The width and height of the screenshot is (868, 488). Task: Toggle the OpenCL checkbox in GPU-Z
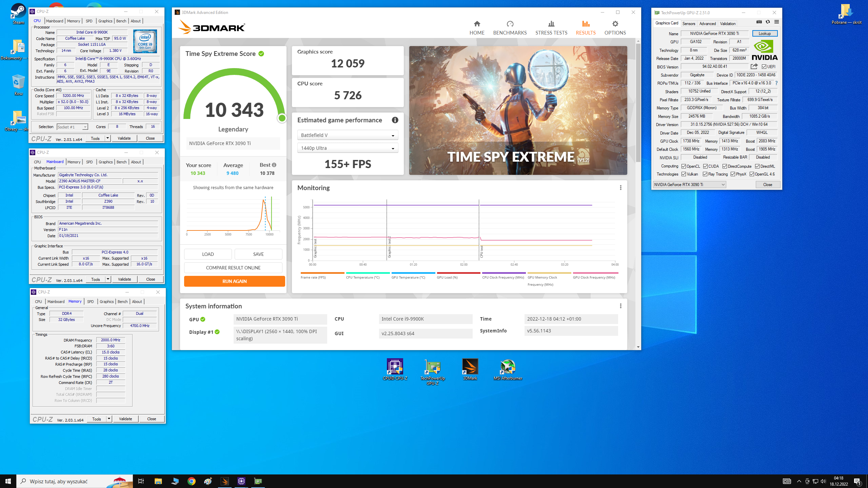coord(684,166)
